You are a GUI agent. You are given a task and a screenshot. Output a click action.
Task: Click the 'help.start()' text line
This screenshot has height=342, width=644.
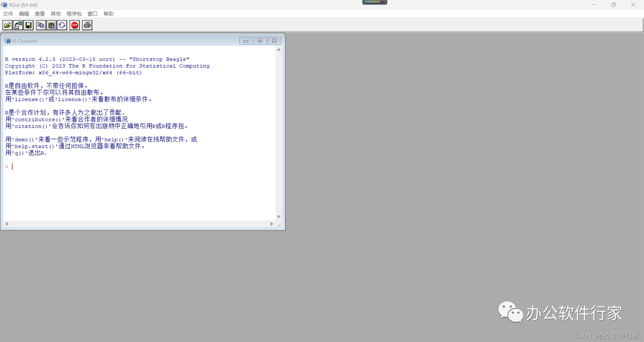(75, 146)
